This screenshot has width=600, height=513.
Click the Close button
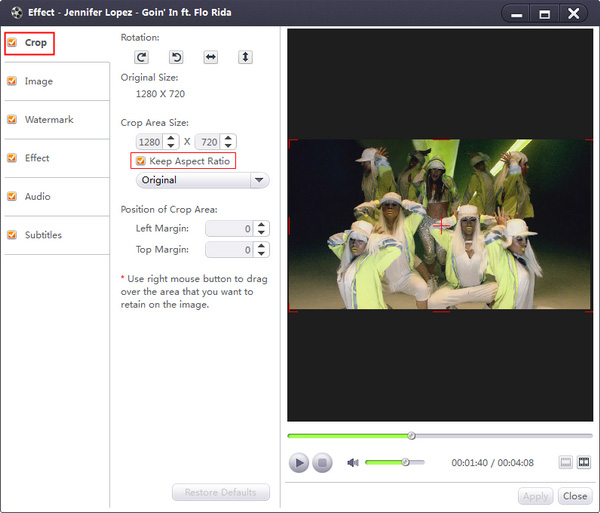(575, 496)
